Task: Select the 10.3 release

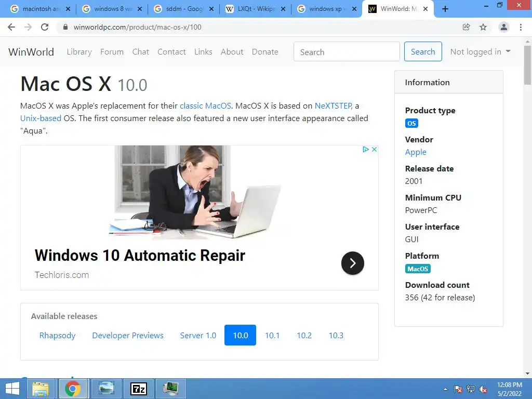Action: [x=336, y=335]
